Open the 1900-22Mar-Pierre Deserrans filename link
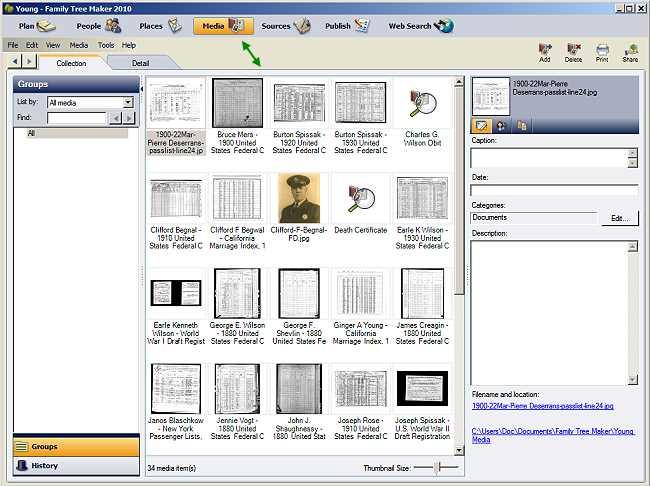Image resolution: width=650 pixels, height=486 pixels. pos(543,406)
